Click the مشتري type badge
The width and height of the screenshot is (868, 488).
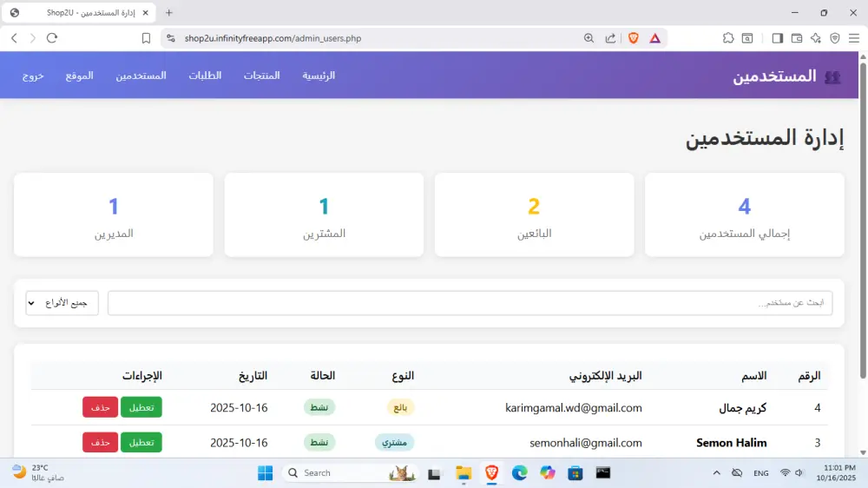pyautogui.click(x=395, y=443)
